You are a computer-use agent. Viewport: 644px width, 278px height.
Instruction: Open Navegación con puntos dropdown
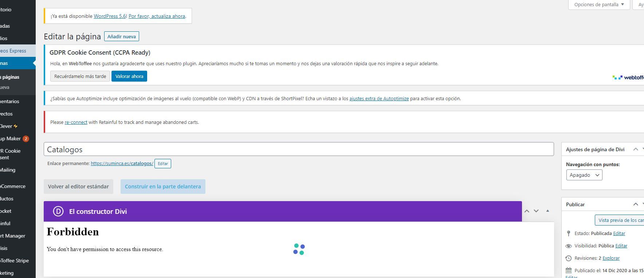584,175
